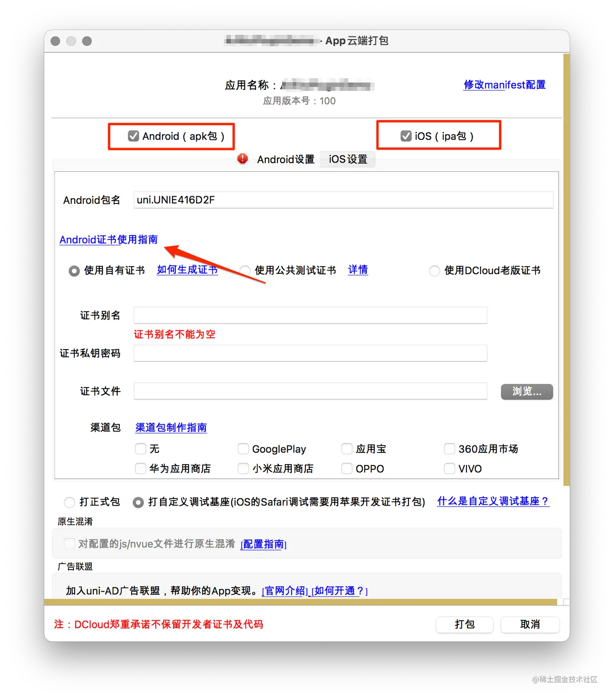
Task: Uncheck the Android (apk包) checkbox
Action: pos(133,136)
